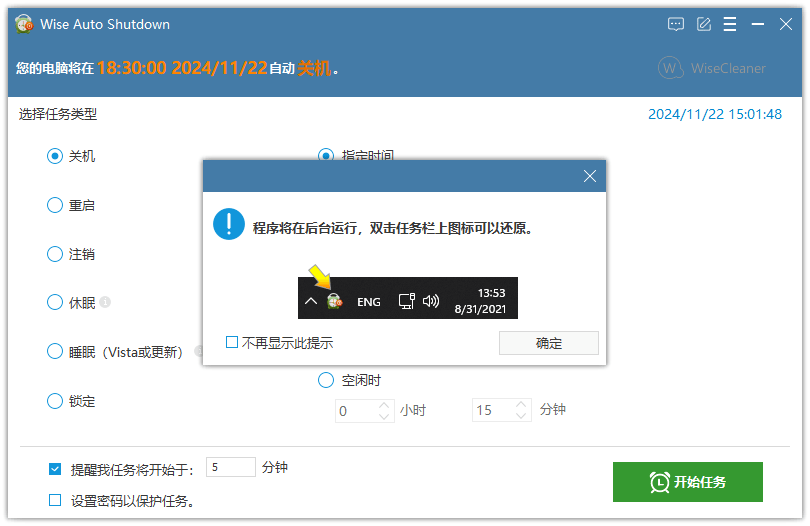Viewport: 810px width, 526px height.
Task: Enable 设置密码以保护任务 checkbox
Action: click(55, 500)
